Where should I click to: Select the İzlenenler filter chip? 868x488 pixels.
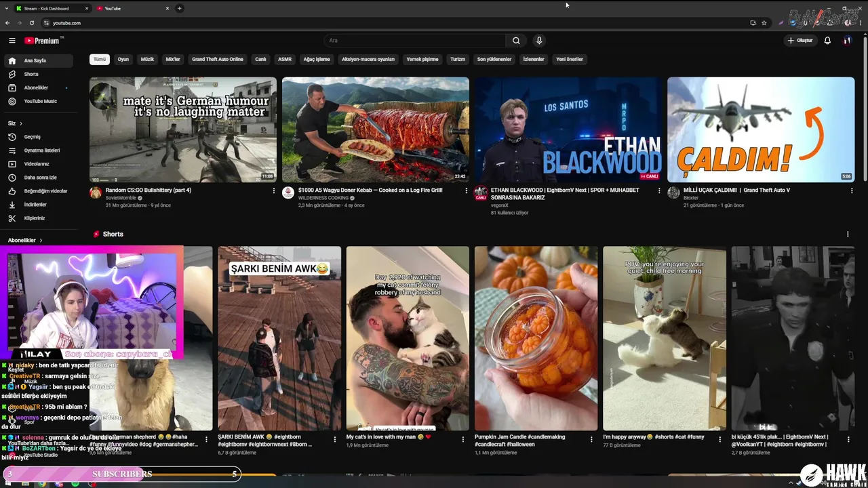coord(534,59)
